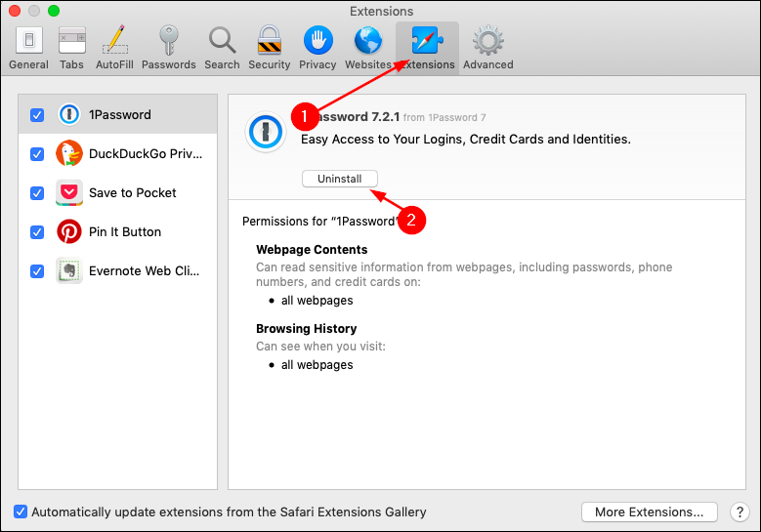Click the 'Easy Access to Your Logins' description
Image resolution: width=761 pixels, height=532 pixels.
point(465,140)
